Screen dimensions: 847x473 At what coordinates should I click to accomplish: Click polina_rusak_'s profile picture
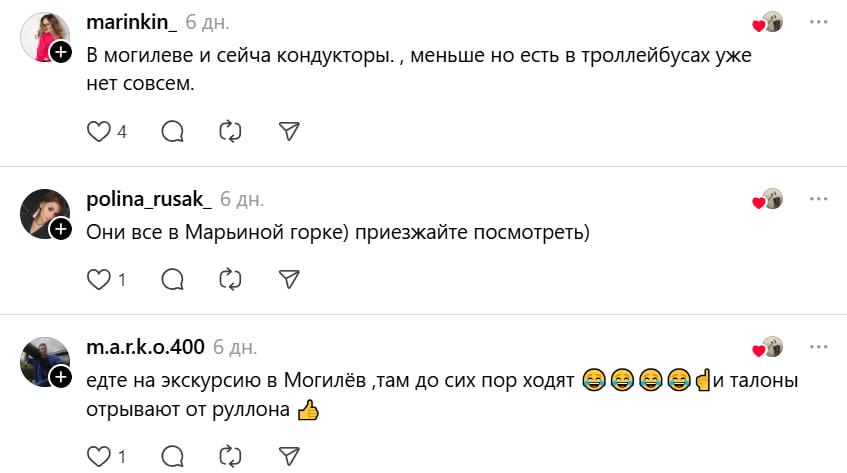click(x=43, y=211)
